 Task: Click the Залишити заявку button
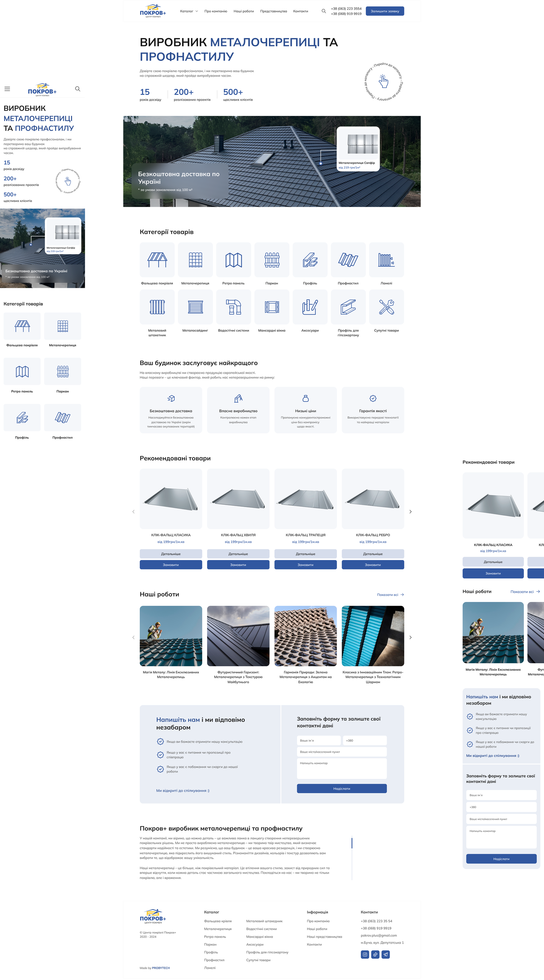click(x=385, y=11)
